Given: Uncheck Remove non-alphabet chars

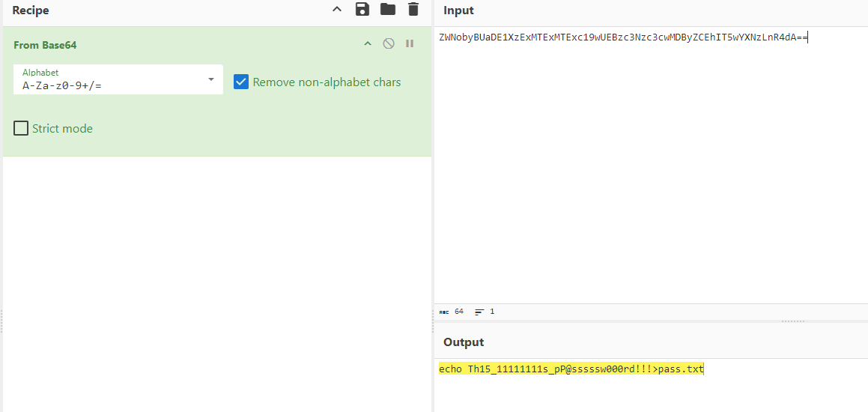Looking at the screenshot, I should coord(241,82).
